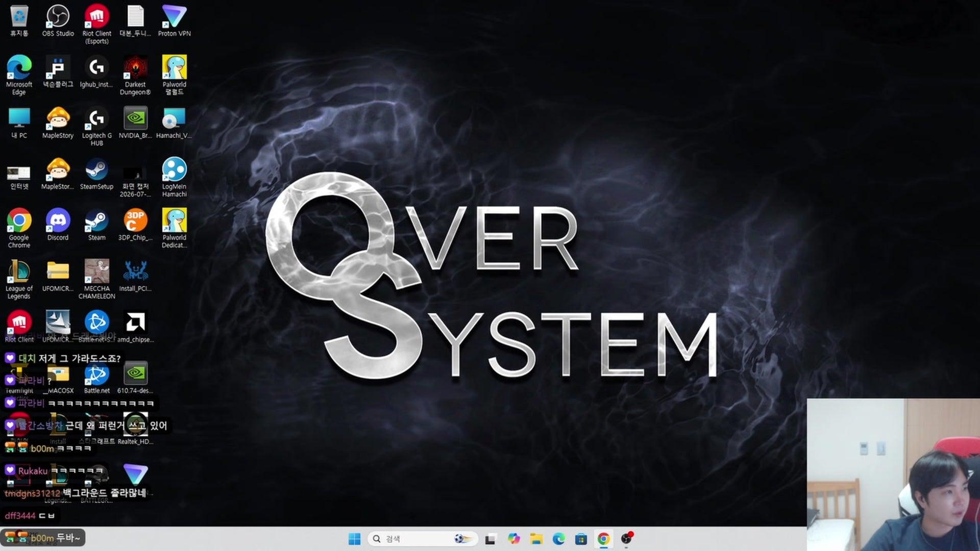The height and width of the screenshot is (551, 980).
Task: Open File Explorer from the taskbar
Action: pos(536,539)
